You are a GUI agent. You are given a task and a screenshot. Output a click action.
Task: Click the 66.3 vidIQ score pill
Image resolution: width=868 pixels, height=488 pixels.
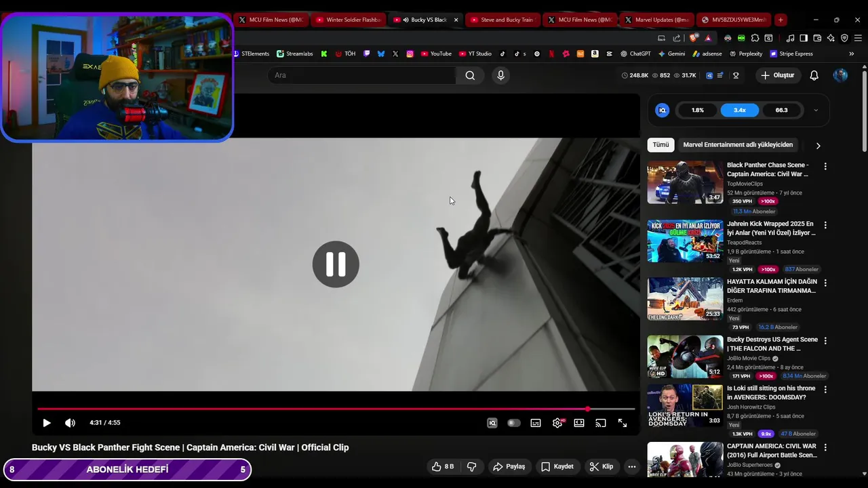(782, 110)
